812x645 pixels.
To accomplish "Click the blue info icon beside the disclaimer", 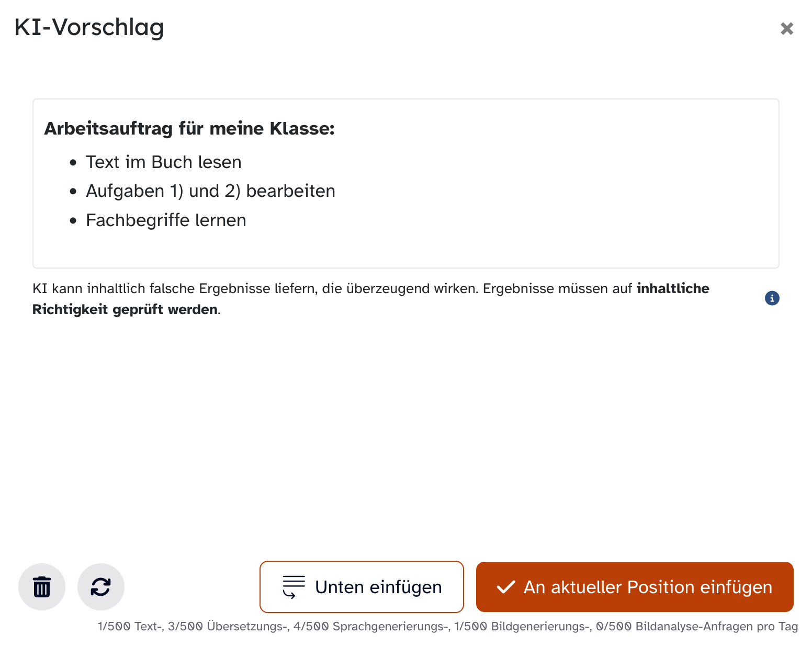I will click(772, 298).
